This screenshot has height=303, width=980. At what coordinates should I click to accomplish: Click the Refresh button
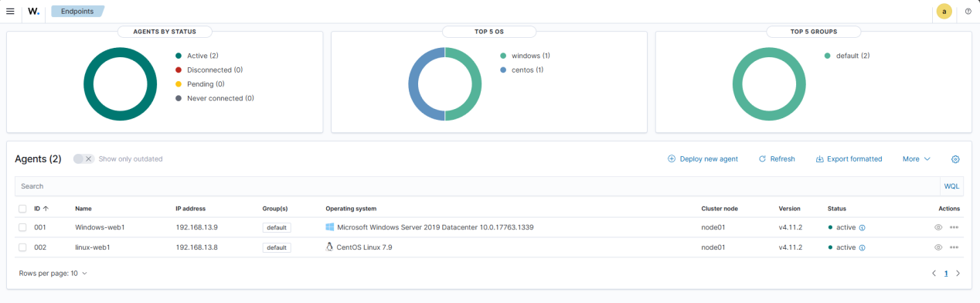777,159
